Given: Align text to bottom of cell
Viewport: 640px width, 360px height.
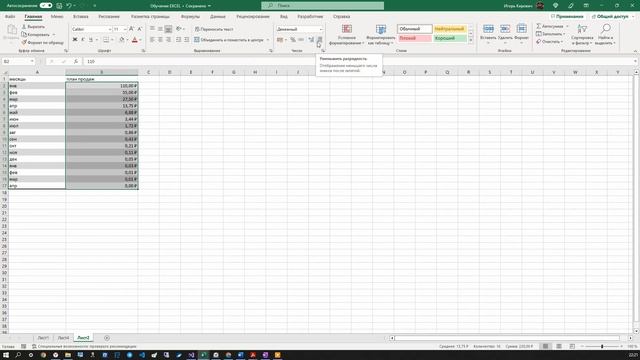Looking at the screenshot, I should tap(168, 29).
